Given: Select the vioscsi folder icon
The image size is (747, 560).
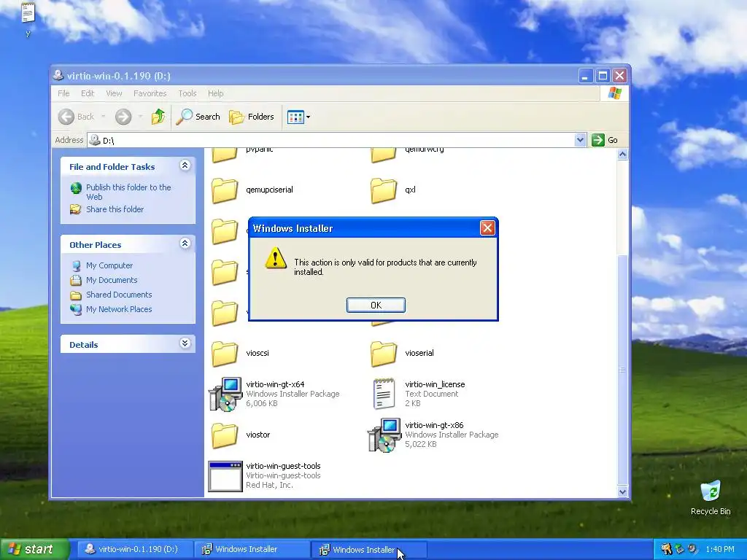Looking at the screenshot, I should click(x=225, y=353).
